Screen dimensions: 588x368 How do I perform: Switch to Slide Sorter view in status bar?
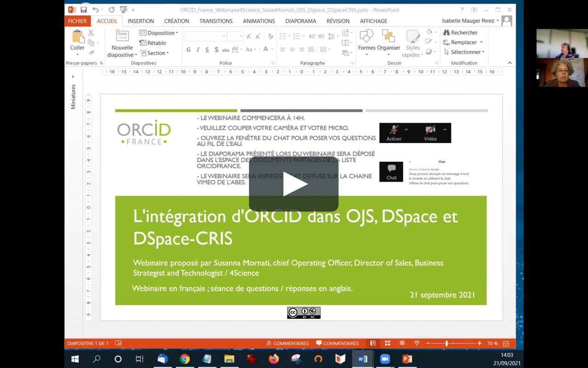pyautogui.click(x=388, y=343)
